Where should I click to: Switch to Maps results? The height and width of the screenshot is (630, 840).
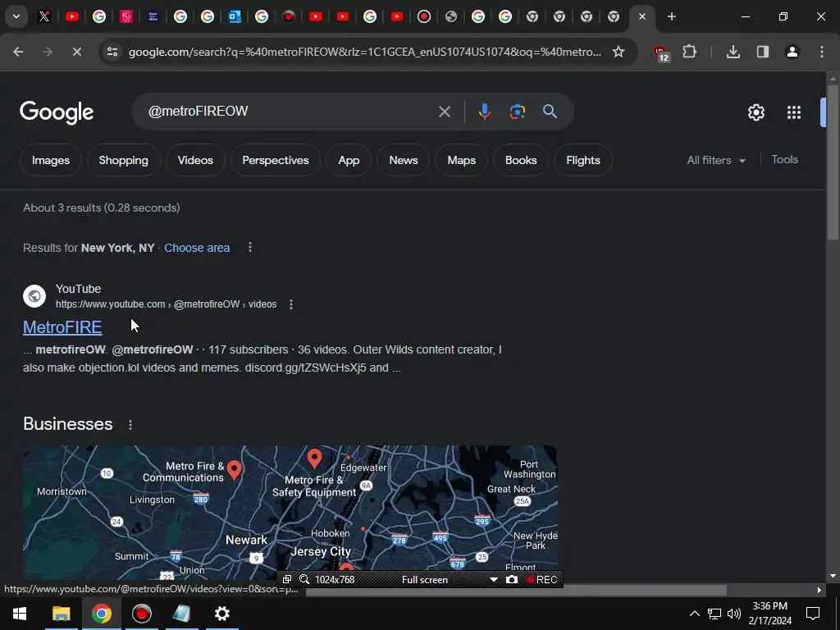tap(461, 160)
